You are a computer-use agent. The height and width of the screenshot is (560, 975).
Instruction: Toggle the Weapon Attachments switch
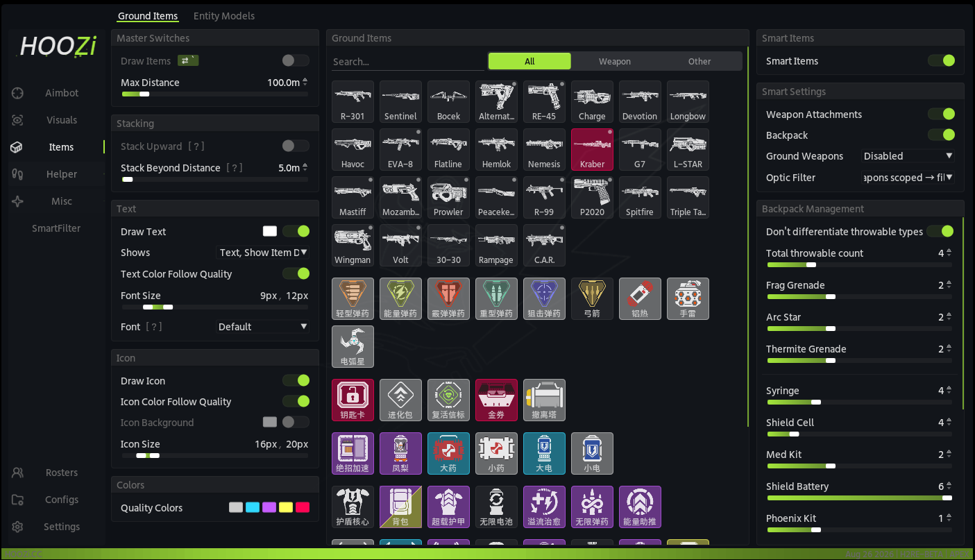[942, 114]
